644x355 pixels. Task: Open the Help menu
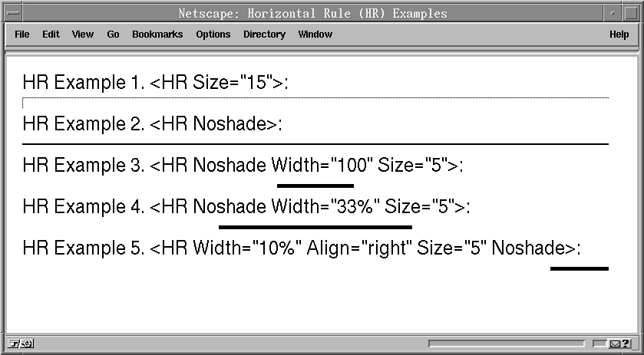(619, 35)
